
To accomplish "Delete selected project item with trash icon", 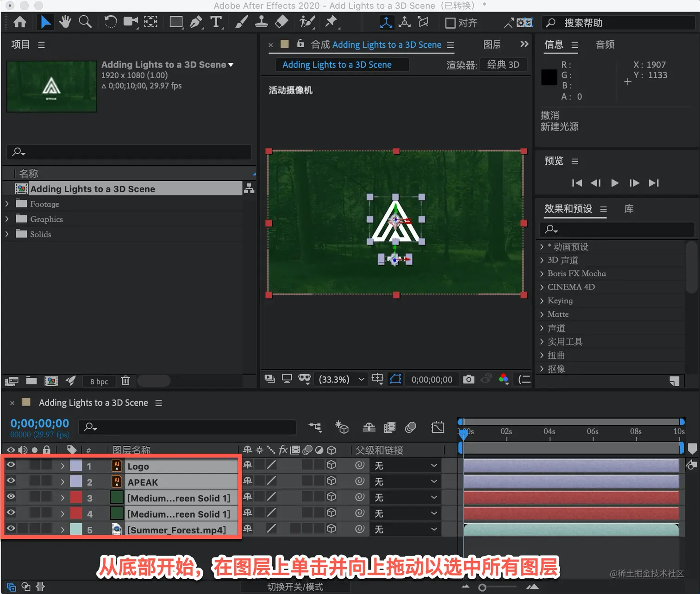I will pyautogui.click(x=125, y=381).
